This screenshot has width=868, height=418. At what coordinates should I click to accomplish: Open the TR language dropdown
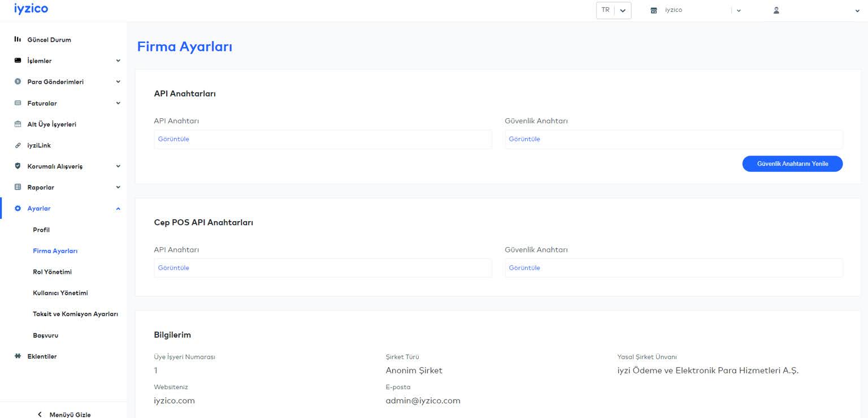(614, 10)
